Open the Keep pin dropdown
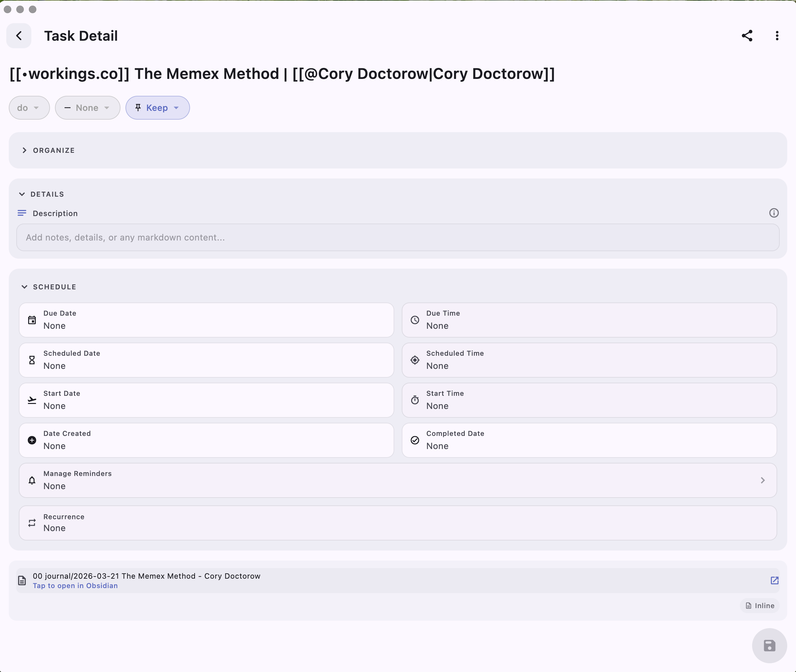Screen dimensions: 796x672 coord(157,108)
